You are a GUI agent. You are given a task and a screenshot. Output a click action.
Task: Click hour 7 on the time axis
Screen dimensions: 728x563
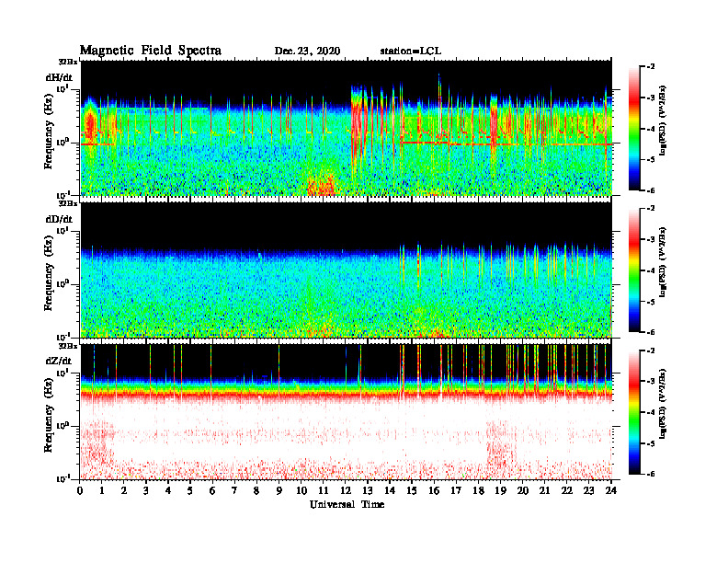(234, 491)
